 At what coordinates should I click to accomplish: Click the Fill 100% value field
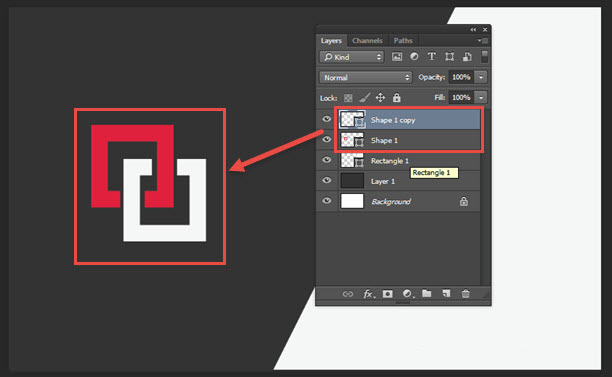click(461, 98)
